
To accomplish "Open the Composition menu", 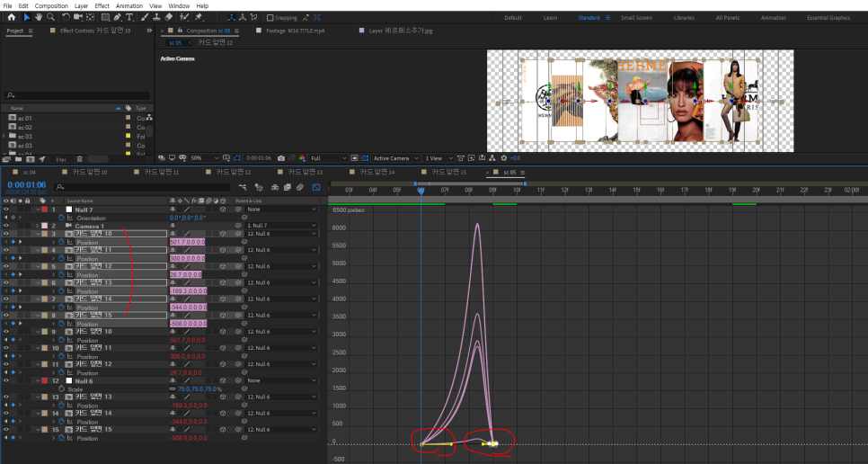I will 51,5.
